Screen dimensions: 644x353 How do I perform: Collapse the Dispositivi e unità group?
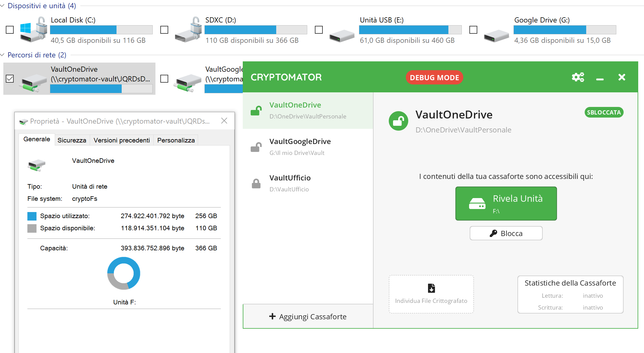coord(2,6)
